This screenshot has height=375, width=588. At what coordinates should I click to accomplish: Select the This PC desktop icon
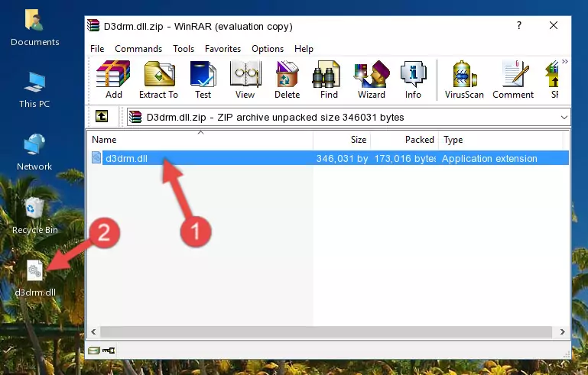click(x=34, y=90)
